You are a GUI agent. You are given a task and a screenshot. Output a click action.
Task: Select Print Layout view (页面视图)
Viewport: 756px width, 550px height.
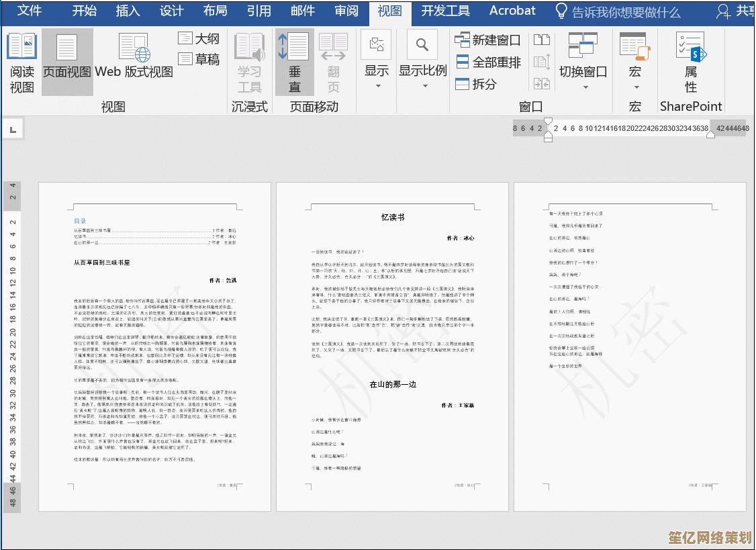[67, 62]
